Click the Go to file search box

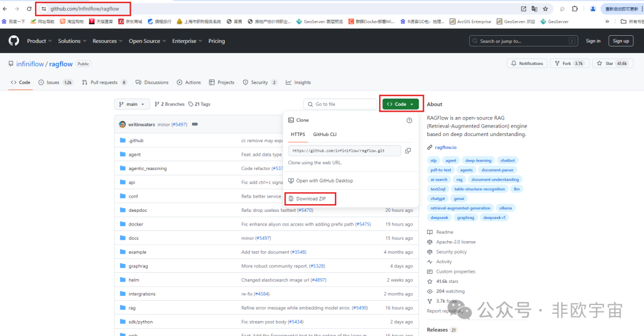tap(340, 104)
